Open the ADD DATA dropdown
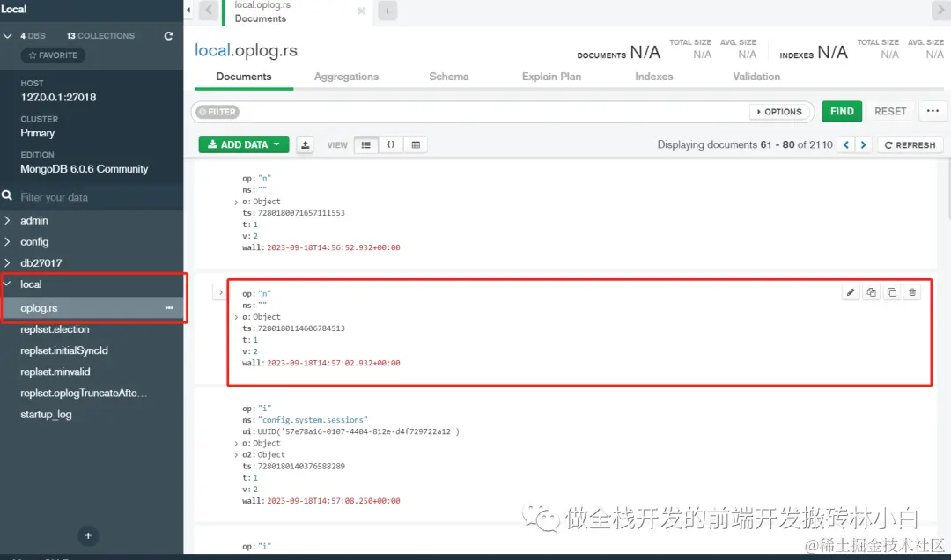The height and width of the screenshot is (560, 951). click(x=244, y=144)
